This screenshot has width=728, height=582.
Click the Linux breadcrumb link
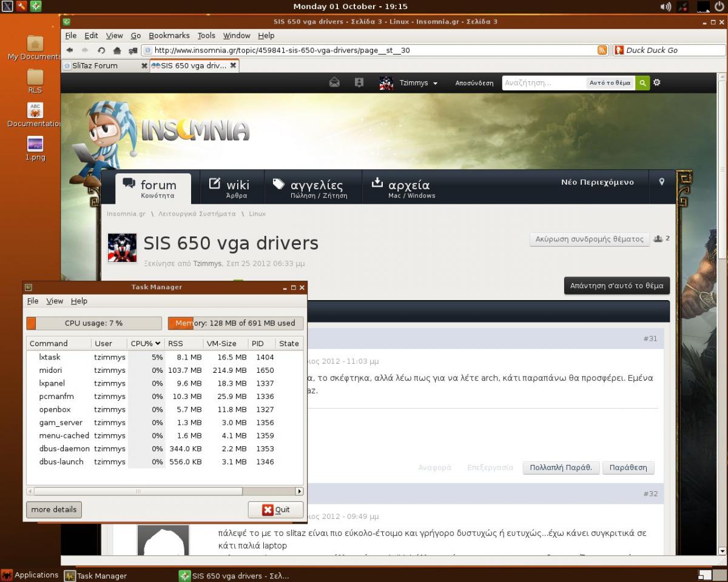click(x=257, y=214)
